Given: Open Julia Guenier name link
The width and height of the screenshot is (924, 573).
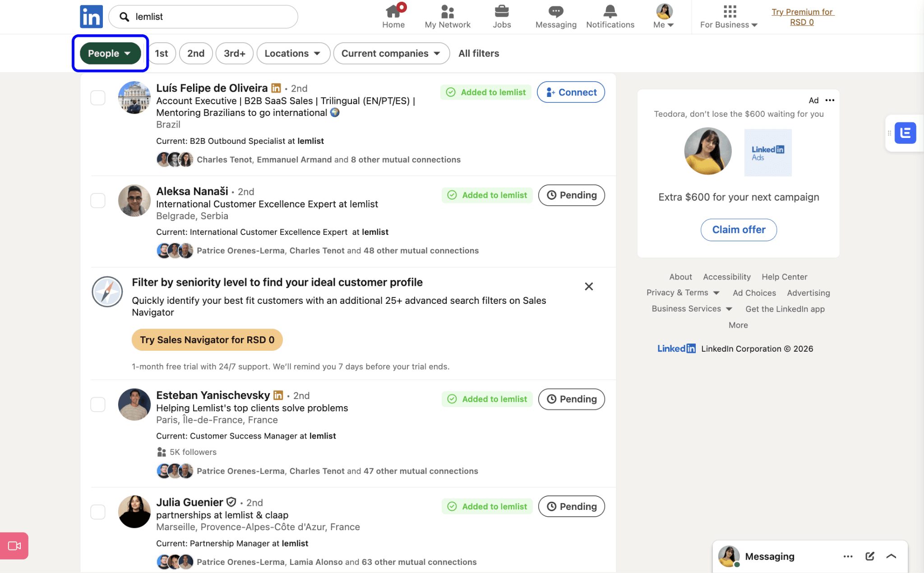Looking at the screenshot, I should (x=189, y=502).
